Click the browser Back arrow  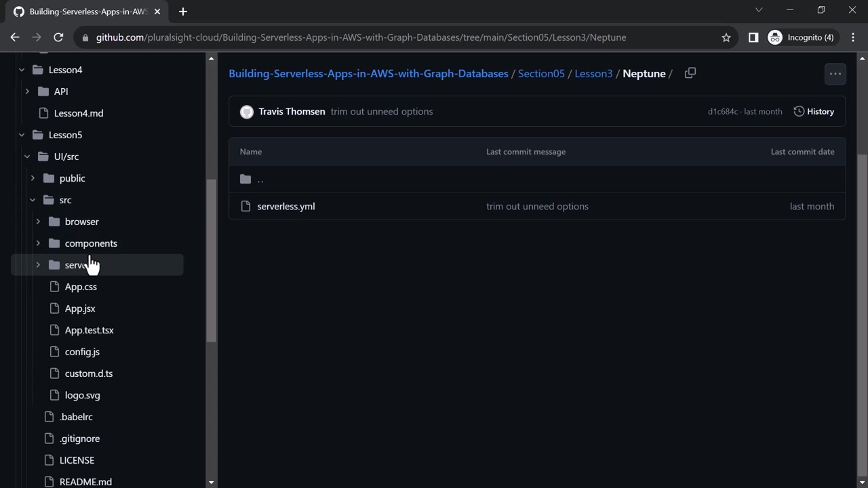[15, 37]
